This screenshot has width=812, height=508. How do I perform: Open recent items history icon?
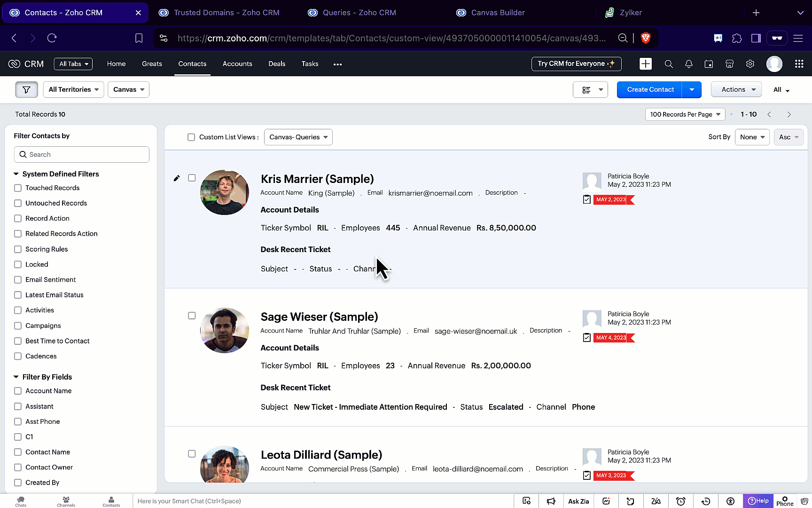click(706, 501)
